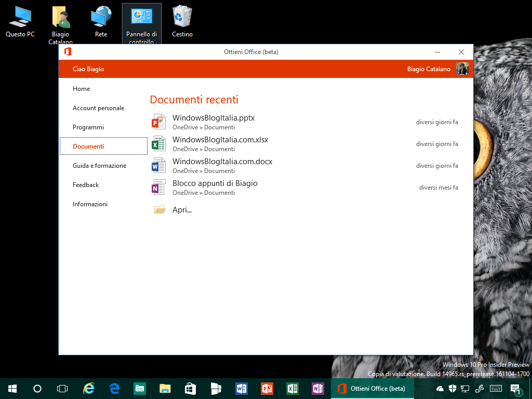Launch Word from the taskbar
Screen dimensions: 532x399
coord(241,389)
